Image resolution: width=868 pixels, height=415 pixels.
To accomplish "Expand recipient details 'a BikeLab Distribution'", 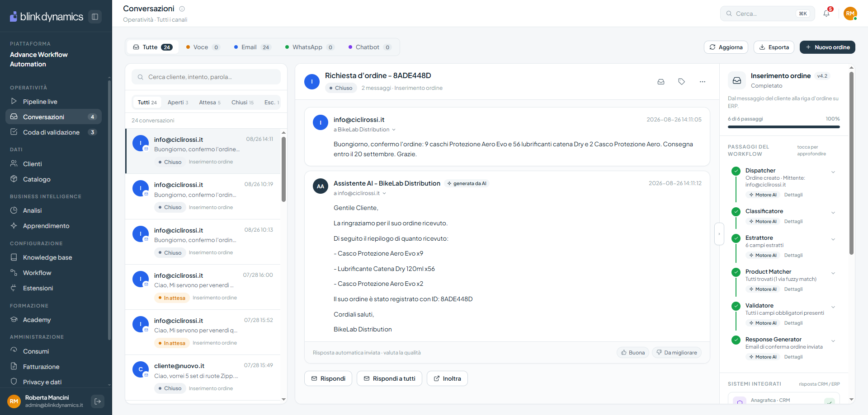I will point(364,130).
